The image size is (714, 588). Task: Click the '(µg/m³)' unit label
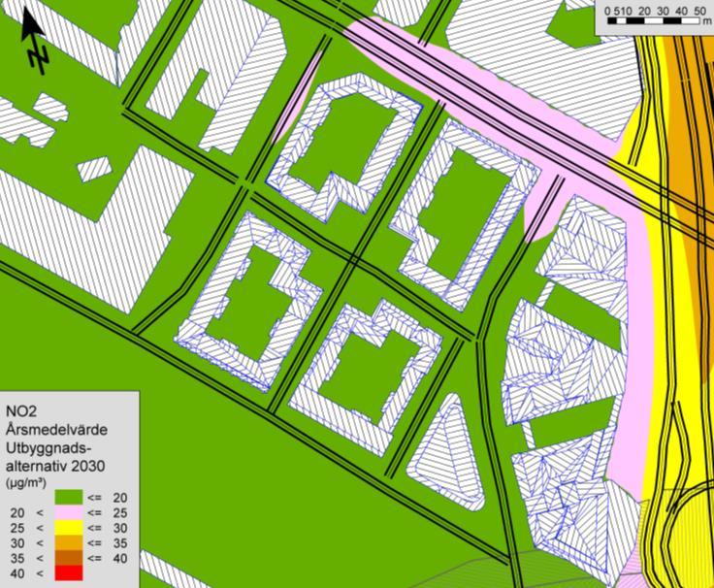coord(25,482)
